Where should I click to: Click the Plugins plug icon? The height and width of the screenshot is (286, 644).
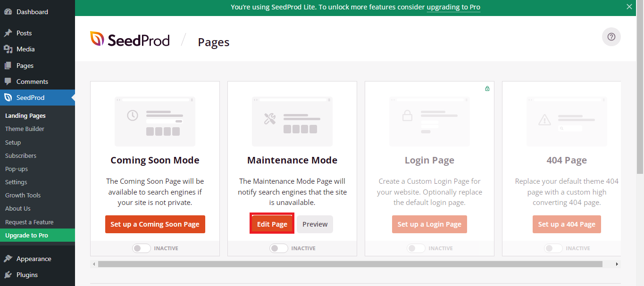click(x=8, y=275)
